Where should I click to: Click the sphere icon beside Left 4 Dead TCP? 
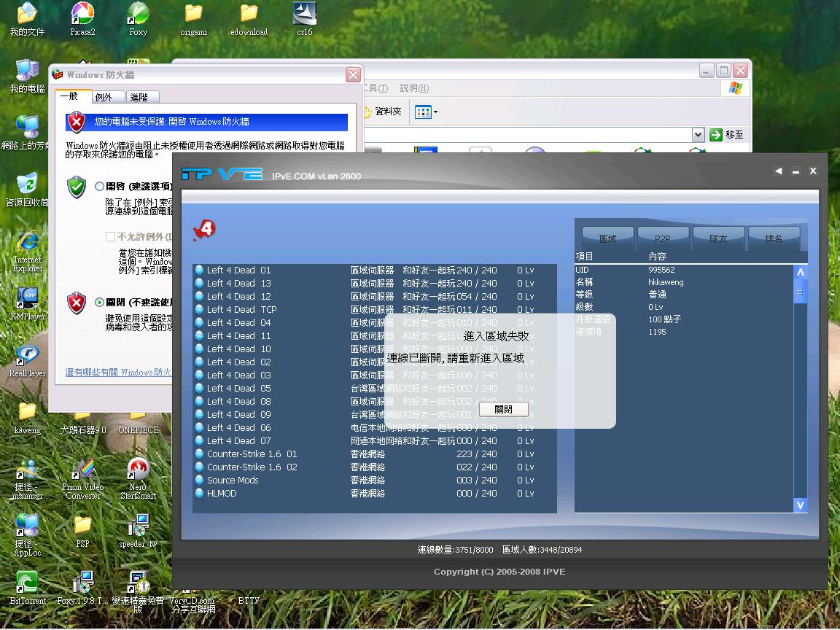click(x=198, y=309)
